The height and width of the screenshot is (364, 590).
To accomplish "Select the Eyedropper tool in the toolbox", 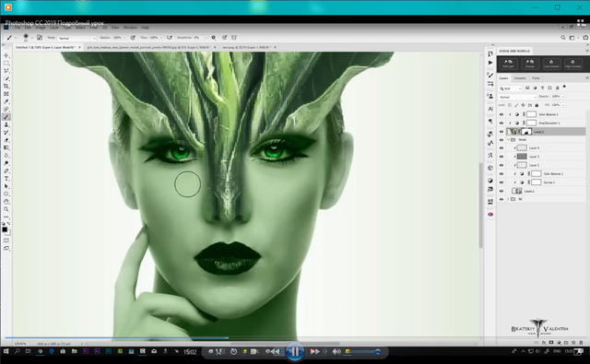I will pos(6,102).
